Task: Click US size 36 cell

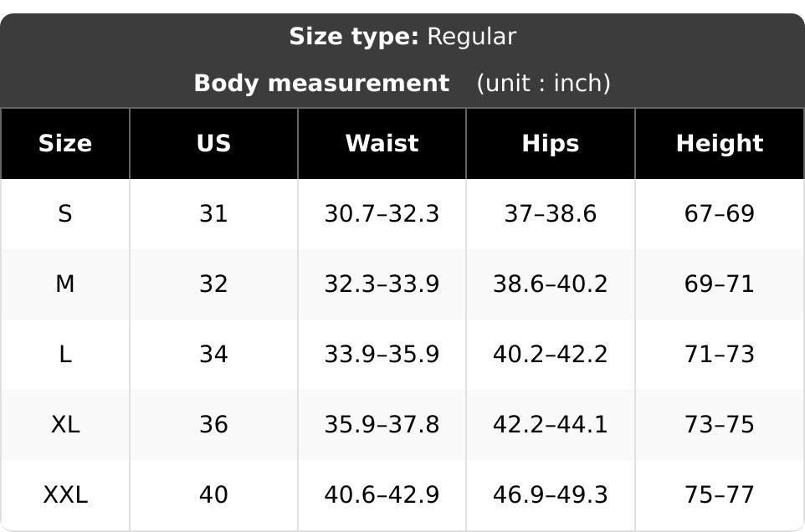Action: click(213, 424)
